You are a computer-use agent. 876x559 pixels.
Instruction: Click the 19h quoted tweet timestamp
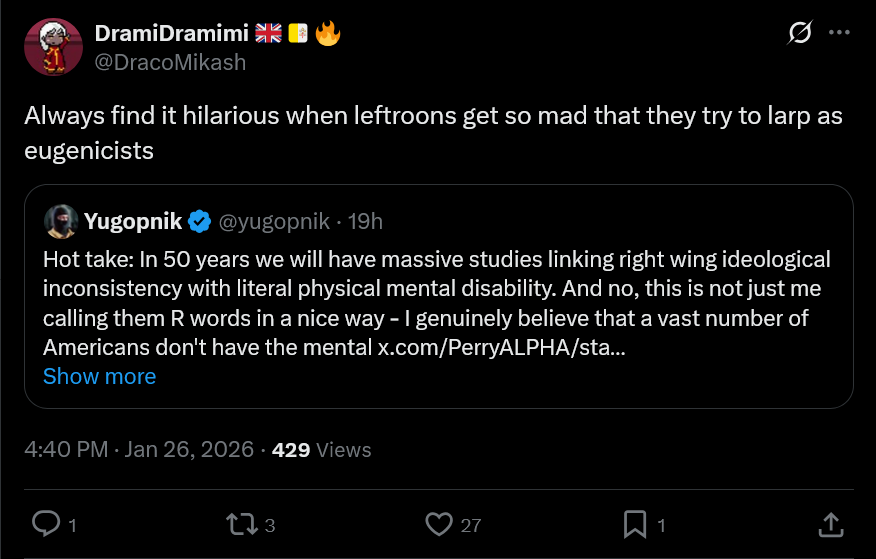tap(365, 221)
